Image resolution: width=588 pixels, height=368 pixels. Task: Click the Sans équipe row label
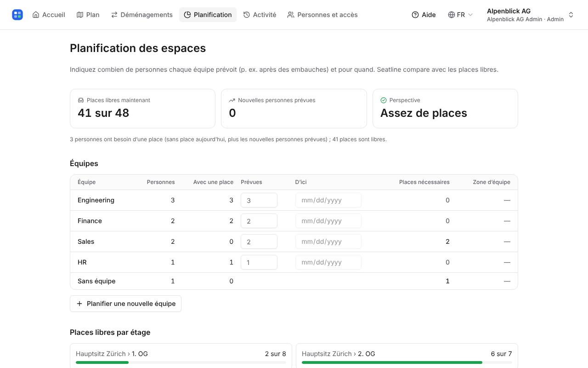pos(96,281)
